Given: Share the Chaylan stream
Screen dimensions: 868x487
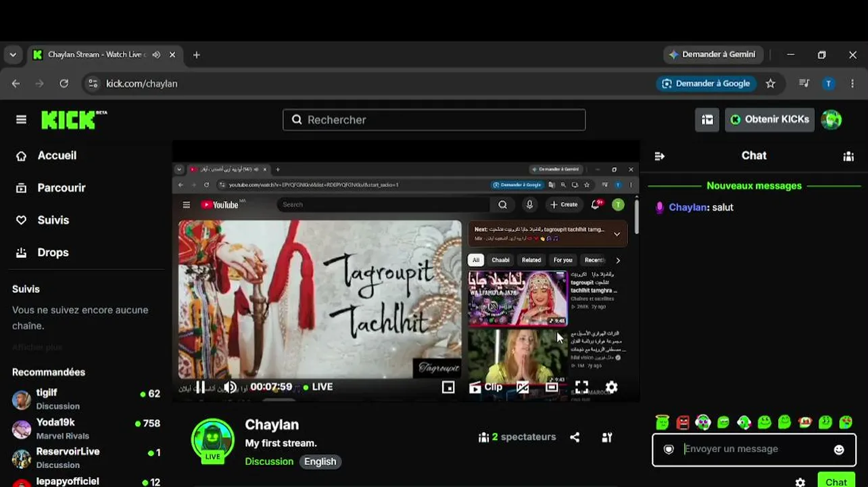Looking at the screenshot, I should pyautogui.click(x=575, y=438).
